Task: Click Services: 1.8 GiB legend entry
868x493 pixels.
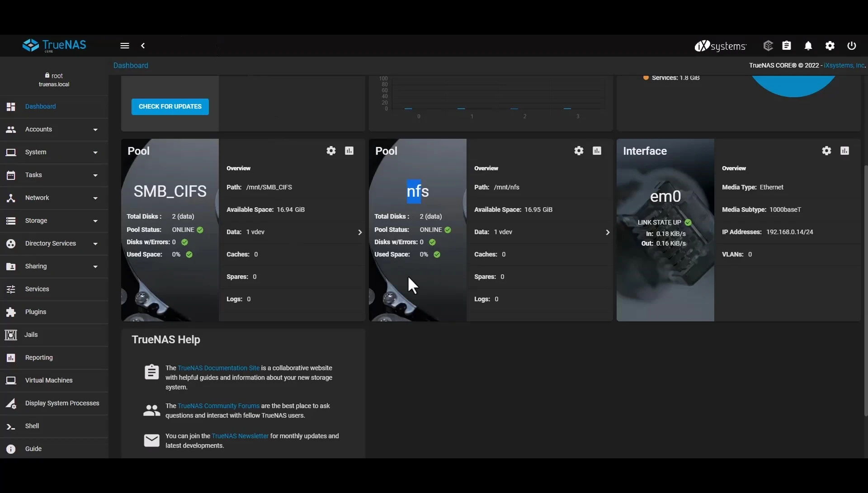Action: [672, 78]
